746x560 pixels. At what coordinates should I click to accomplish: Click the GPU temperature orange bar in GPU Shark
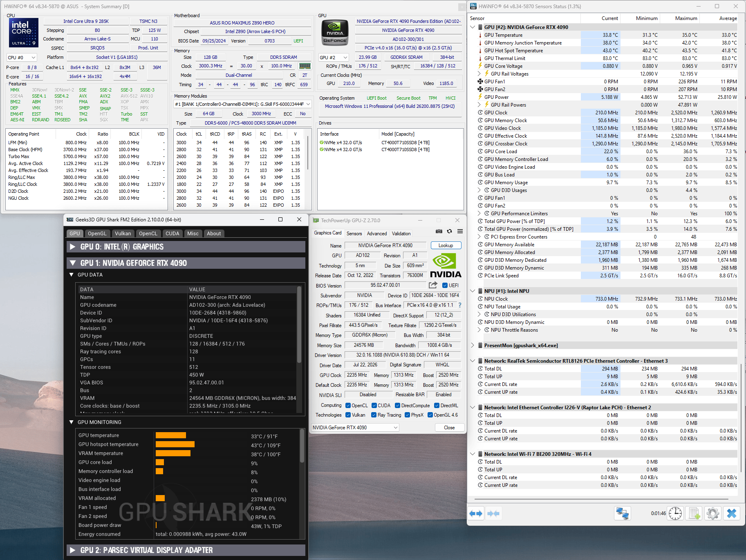(x=171, y=435)
